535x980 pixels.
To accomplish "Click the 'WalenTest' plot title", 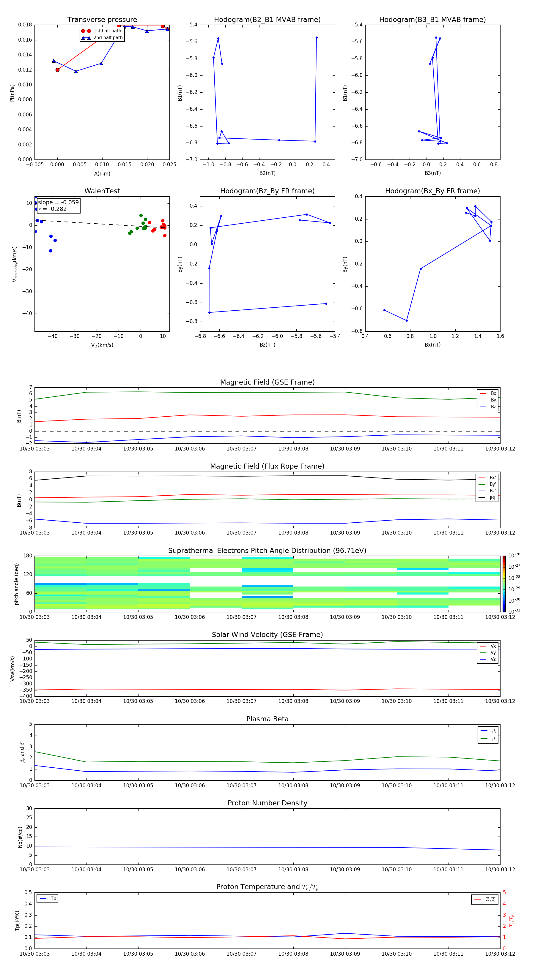I will [102, 191].
